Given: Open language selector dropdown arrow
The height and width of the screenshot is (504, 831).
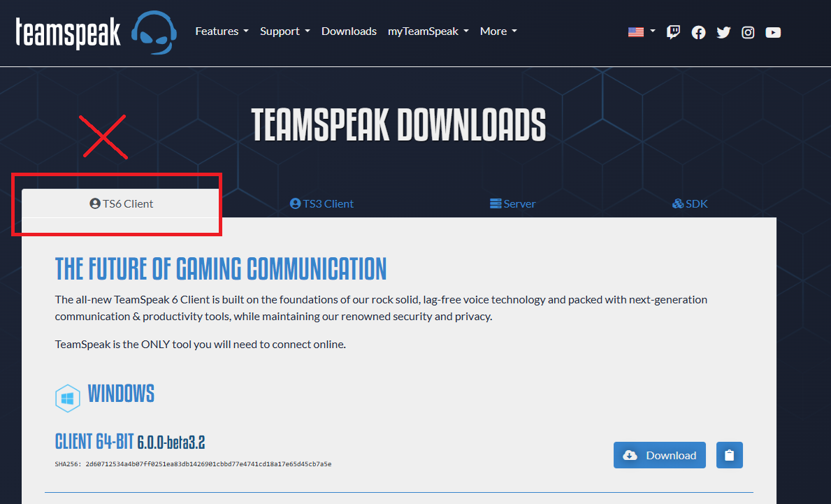Looking at the screenshot, I should [652, 31].
